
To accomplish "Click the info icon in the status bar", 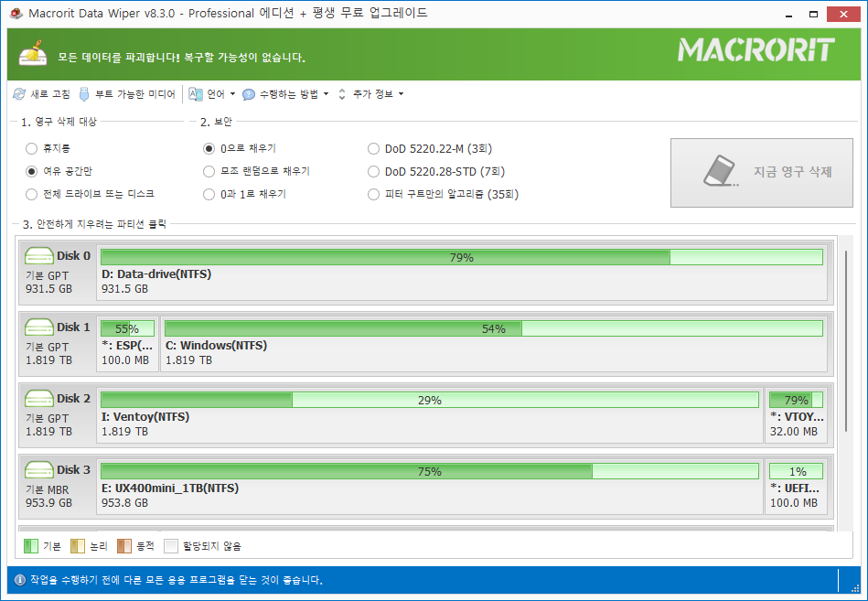I will (x=20, y=580).
